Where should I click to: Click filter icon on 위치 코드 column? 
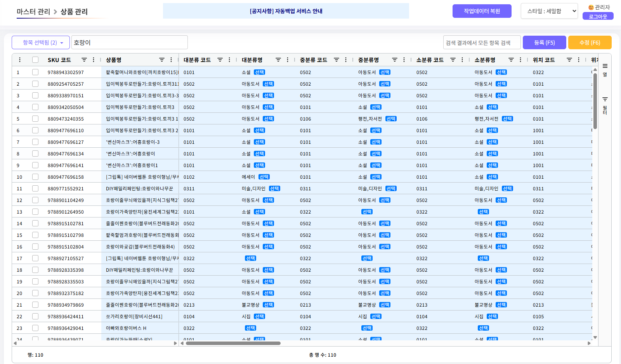click(x=569, y=60)
